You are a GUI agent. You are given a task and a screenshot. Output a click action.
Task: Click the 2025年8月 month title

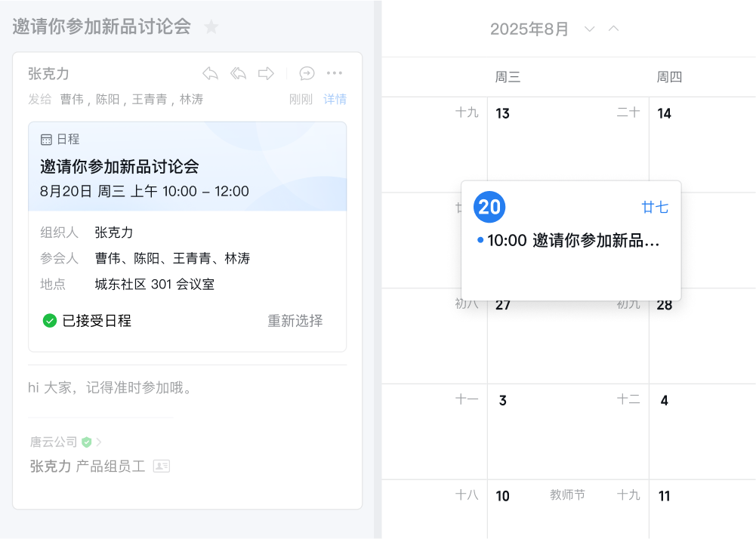tap(529, 29)
